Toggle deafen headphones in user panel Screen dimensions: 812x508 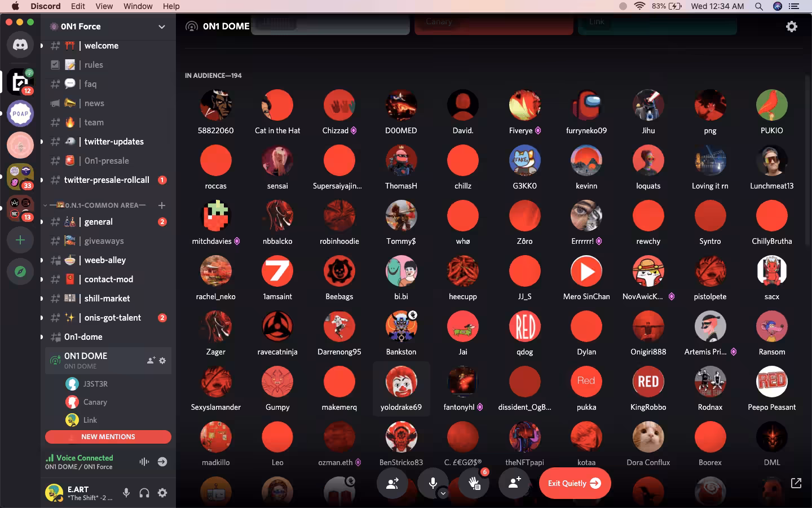(x=144, y=493)
